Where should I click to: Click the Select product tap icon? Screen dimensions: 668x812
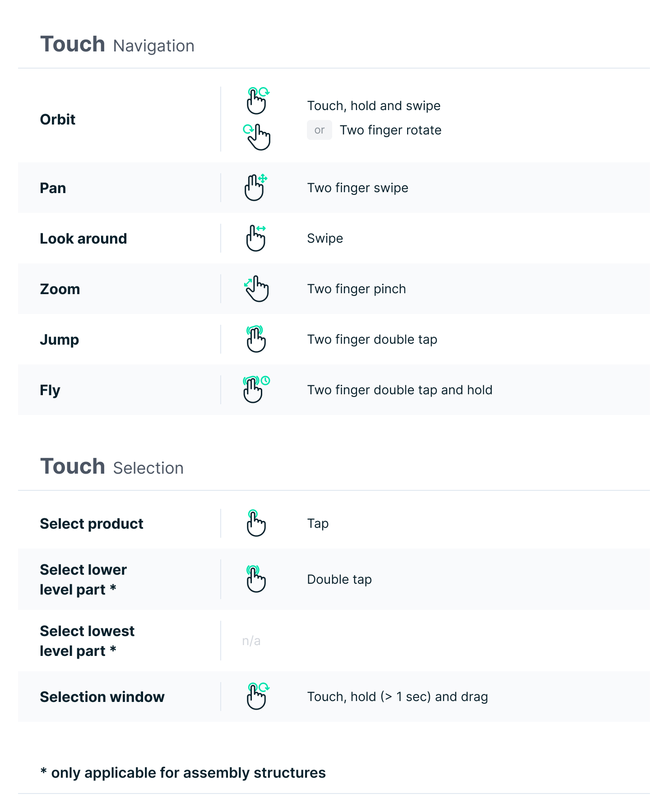pyautogui.click(x=256, y=523)
